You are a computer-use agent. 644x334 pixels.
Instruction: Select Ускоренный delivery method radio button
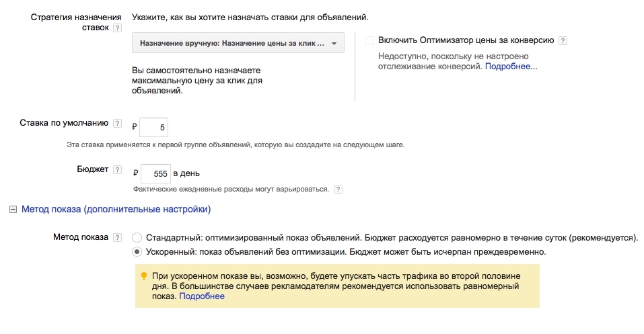coord(137,251)
